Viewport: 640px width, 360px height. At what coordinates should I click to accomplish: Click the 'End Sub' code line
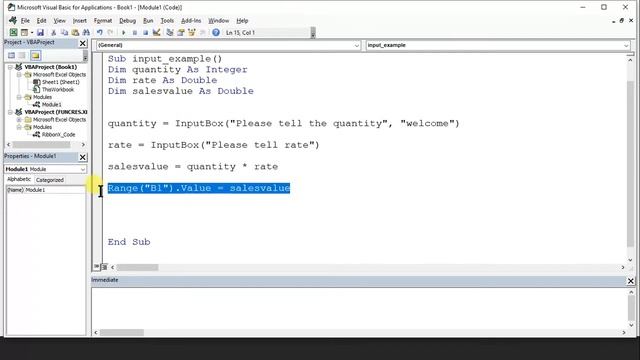coord(129,242)
